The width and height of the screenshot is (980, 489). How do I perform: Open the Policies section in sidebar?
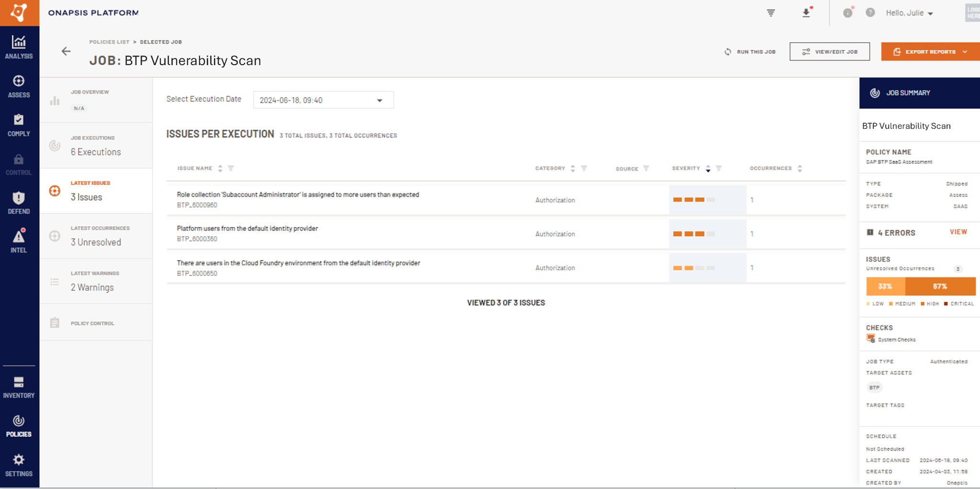pyautogui.click(x=19, y=425)
